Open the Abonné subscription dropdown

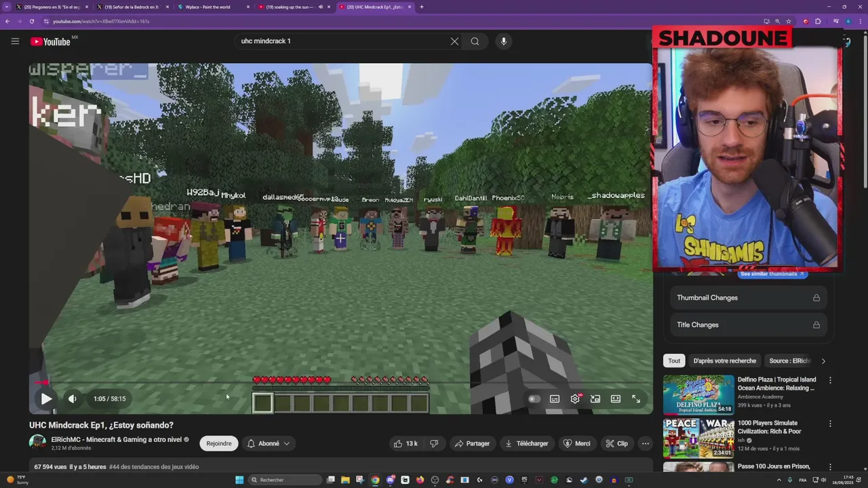point(269,443)
